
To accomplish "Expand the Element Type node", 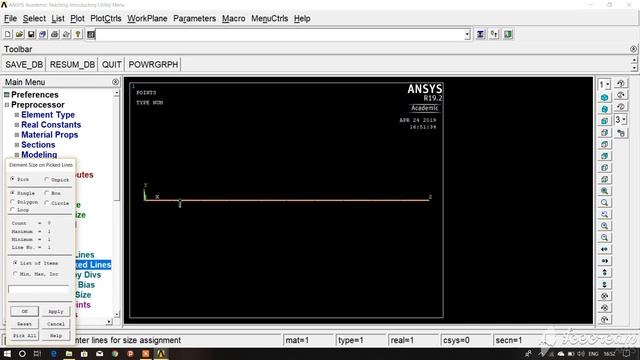I will point(17,115).
